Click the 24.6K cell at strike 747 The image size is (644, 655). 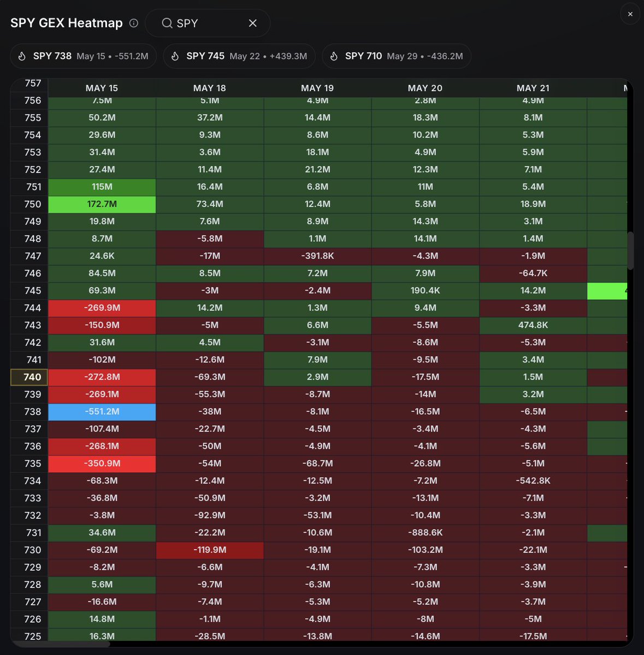click(102, 256)
